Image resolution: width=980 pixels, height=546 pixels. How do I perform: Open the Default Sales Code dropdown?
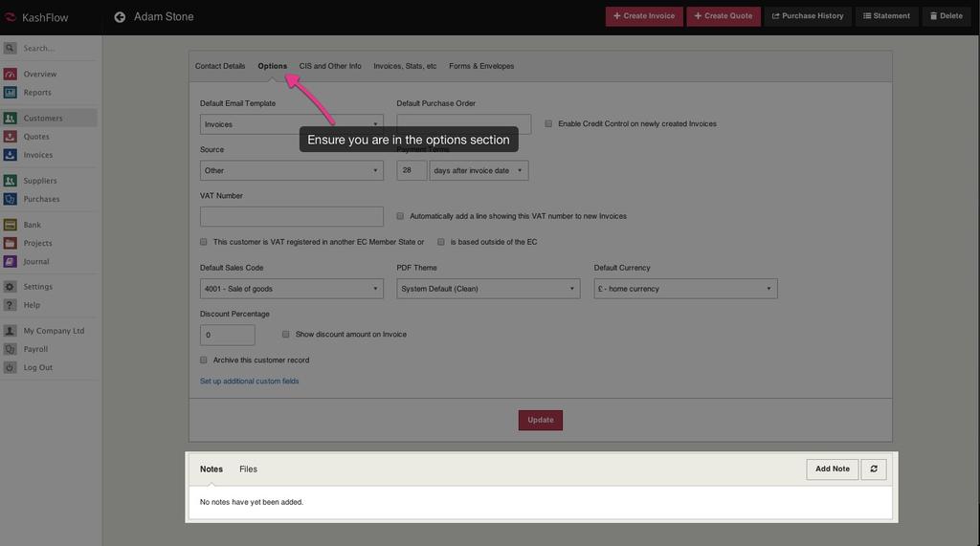coord(291,289)
